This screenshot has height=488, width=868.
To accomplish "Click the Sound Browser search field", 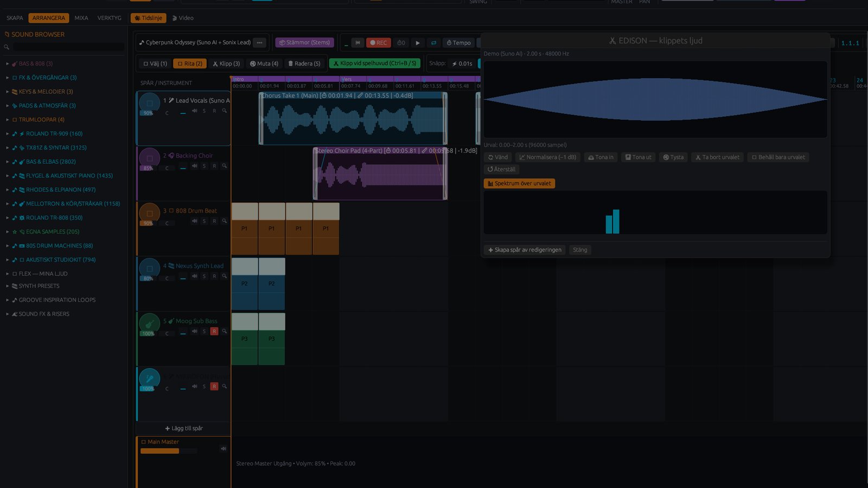I will [x=68, y=47].
